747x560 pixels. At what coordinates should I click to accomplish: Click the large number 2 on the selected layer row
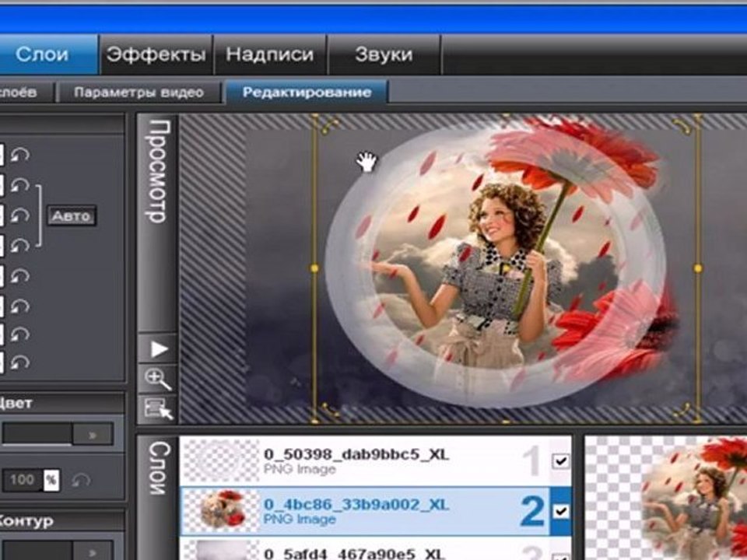(x=532, y=512)
